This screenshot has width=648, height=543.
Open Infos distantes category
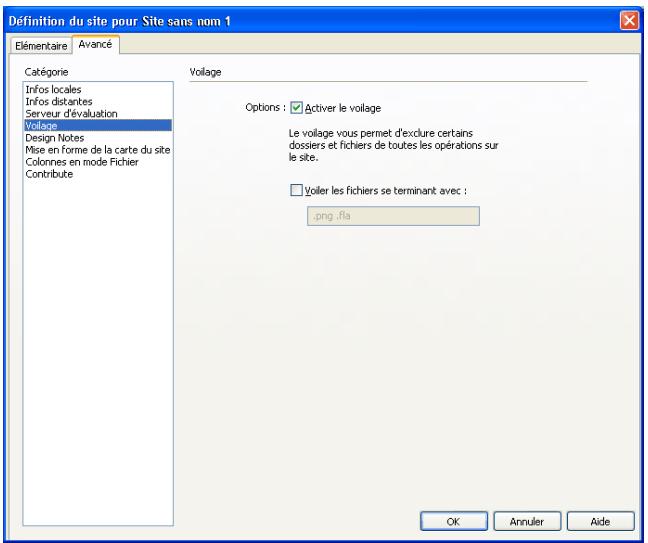click(98, 101)
